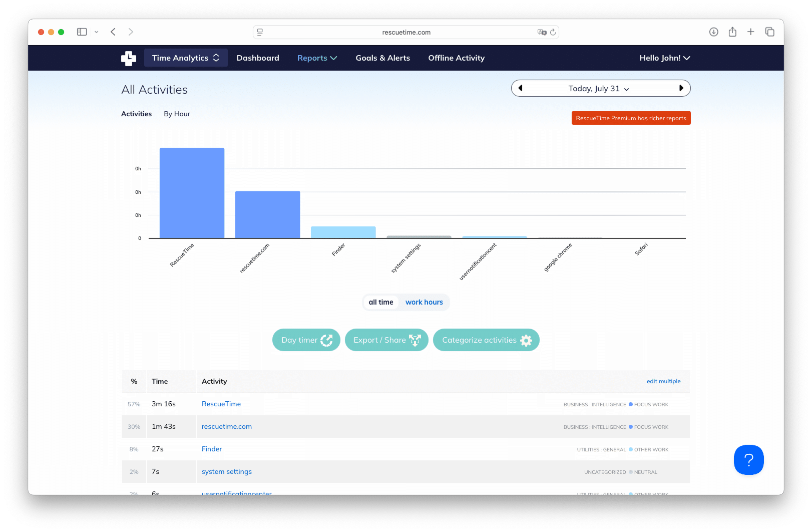This screenshot has height=532, width=812.
Task: Click the 57% percentage cell
Action: [134, 404]
